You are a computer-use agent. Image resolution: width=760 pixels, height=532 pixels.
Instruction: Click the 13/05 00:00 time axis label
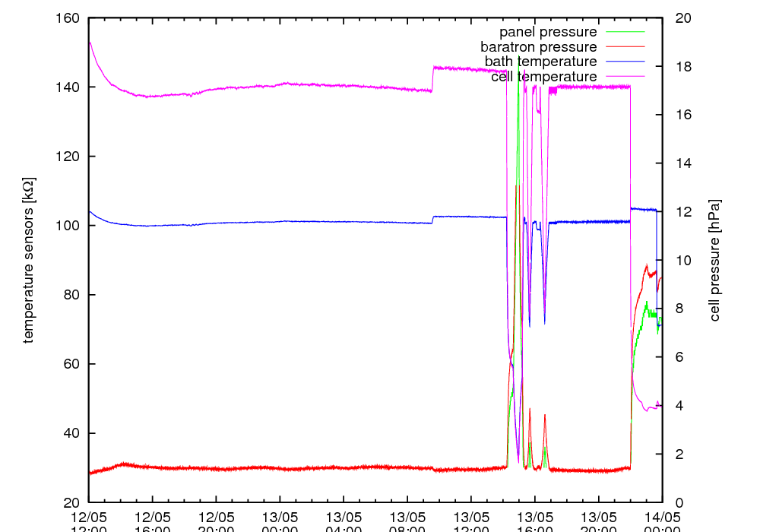(x=280, y=523)
